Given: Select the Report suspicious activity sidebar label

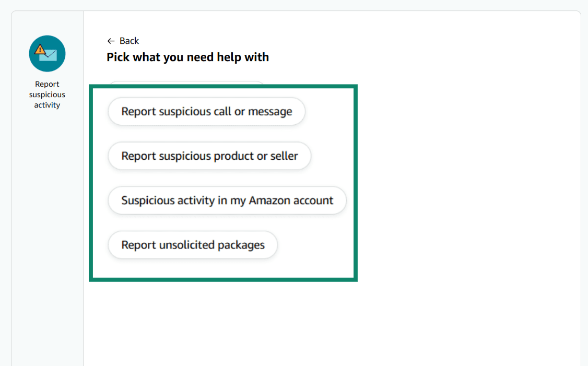Looking at the screenshot, I should [47, 95].
